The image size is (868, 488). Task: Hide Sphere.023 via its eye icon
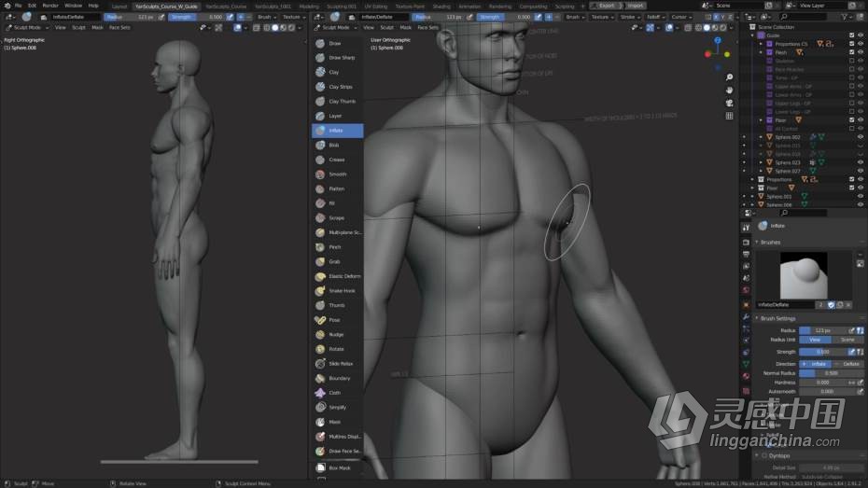click(861, 162)
